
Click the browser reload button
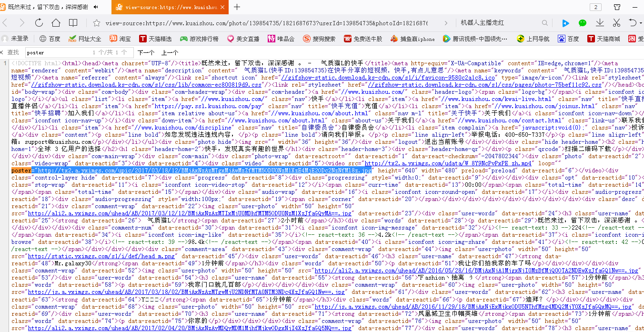(x=39, y=23)
